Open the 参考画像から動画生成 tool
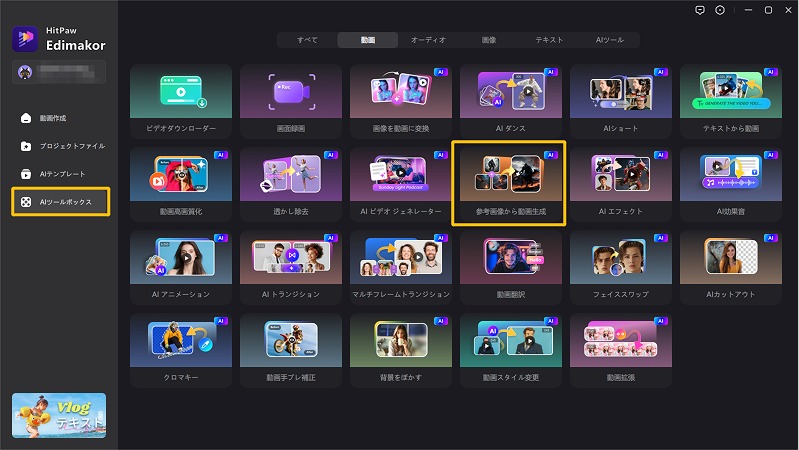This screenshot has width=799, height=450. click(509, 183)
